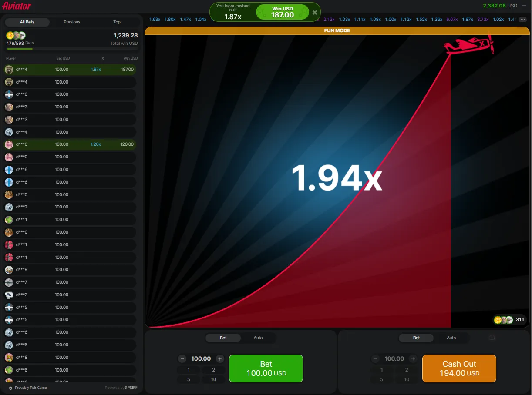Click the Player column header
This screenshot has height=395, width=532.
coord(11,58)
